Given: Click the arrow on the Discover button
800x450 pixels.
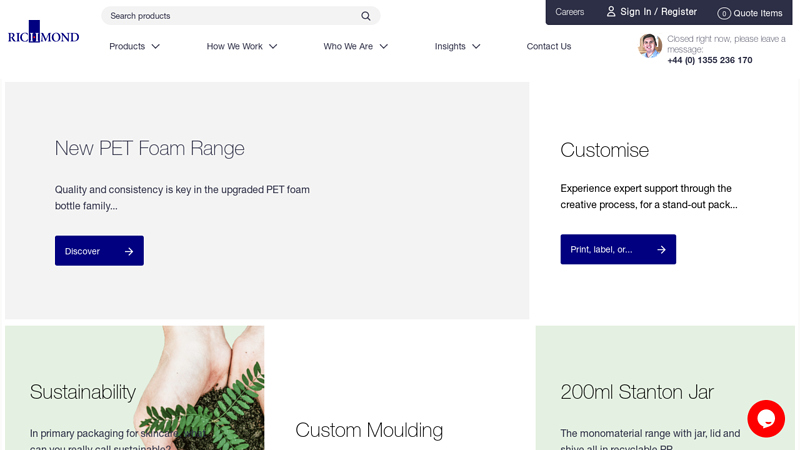Looking at the screenshot, I should pos(129,251).
